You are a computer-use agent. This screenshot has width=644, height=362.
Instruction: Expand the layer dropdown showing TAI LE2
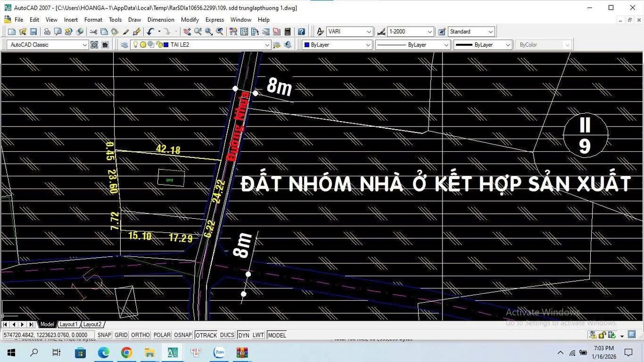(267, 44)
